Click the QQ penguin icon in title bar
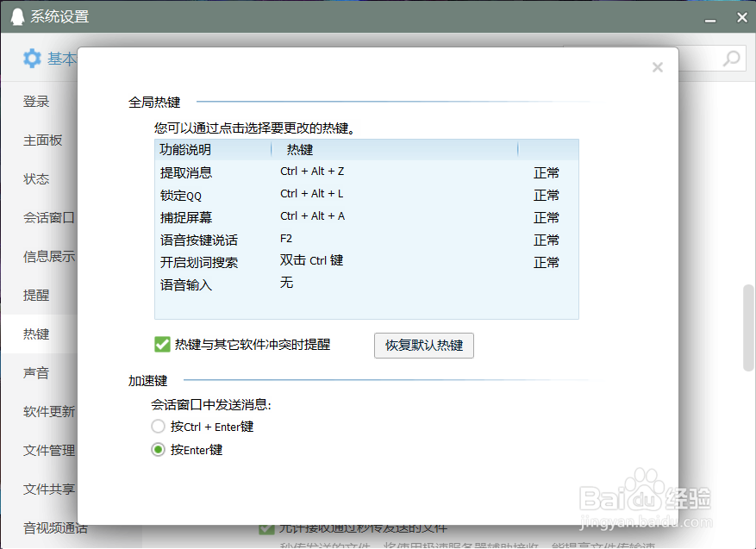This screenshot has width=756, height=549. [x=18, y=17]
